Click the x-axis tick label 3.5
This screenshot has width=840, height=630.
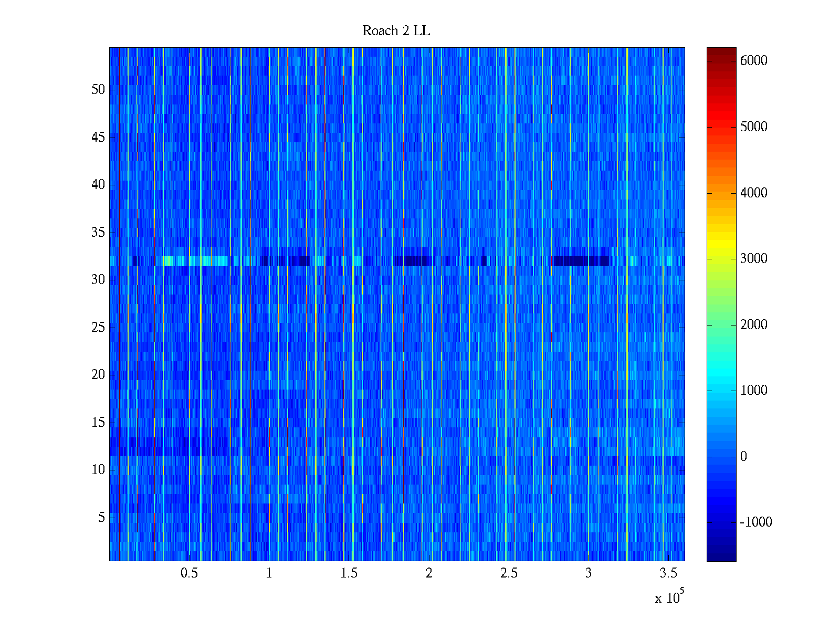(x=668, y=573)
